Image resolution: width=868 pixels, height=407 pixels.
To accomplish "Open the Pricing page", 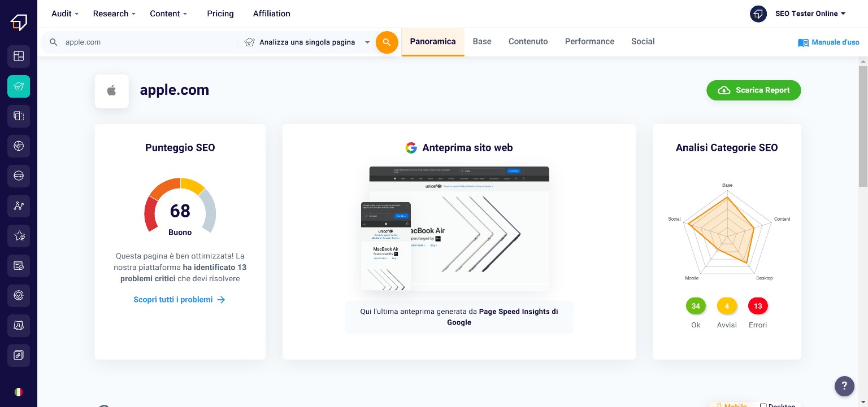I will (x=220, y=14).
